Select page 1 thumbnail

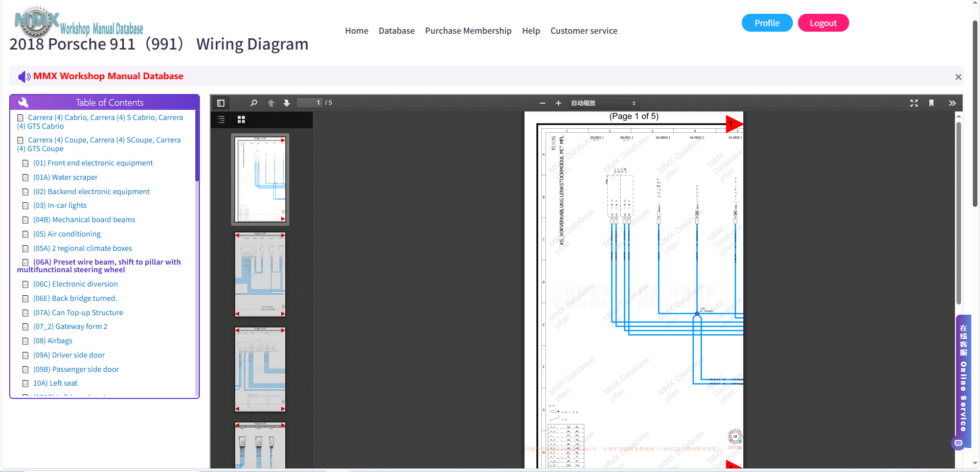pyautogui.click(x=260, y=179)
